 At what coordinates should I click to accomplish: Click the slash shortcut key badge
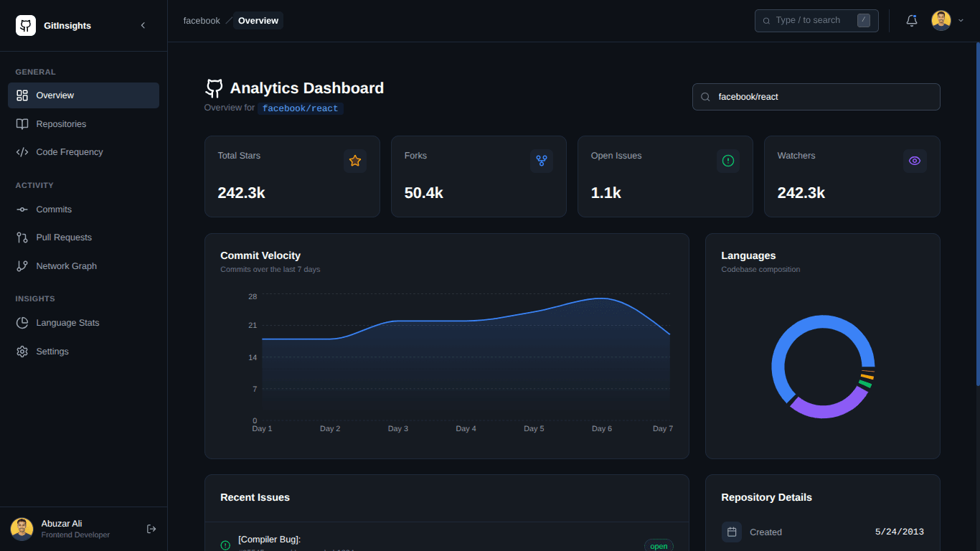pos(864,21)
